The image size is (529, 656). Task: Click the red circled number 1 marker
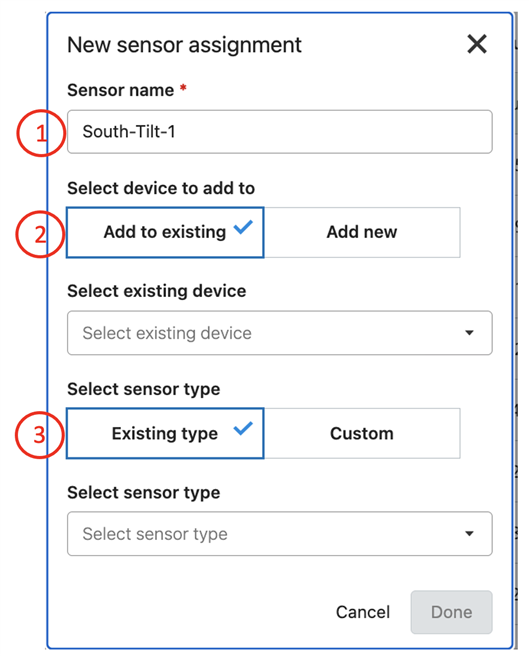pyautogui.click(x=41, y=133)
